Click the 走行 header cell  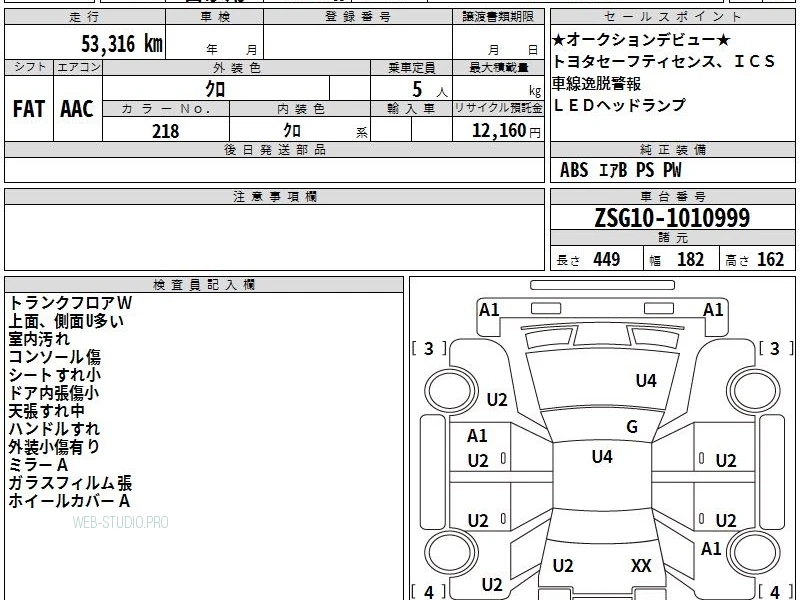tap(85, 17)
